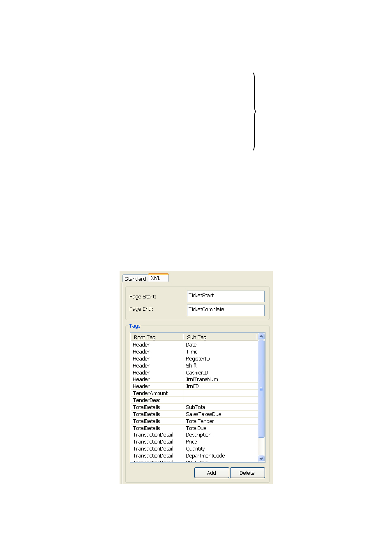Sort by Sub Tag column header
The image size is (392, 557).
coord(220,337)
